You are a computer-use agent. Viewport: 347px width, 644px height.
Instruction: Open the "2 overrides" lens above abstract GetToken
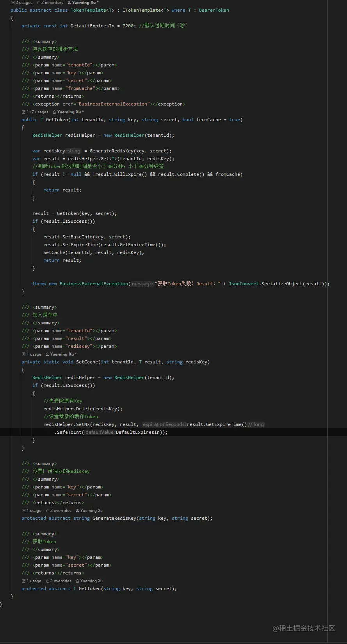click(x=59, y=581)
